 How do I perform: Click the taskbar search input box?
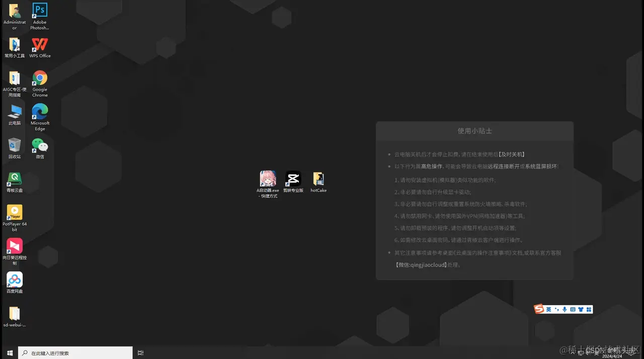[x=75, y=352]
